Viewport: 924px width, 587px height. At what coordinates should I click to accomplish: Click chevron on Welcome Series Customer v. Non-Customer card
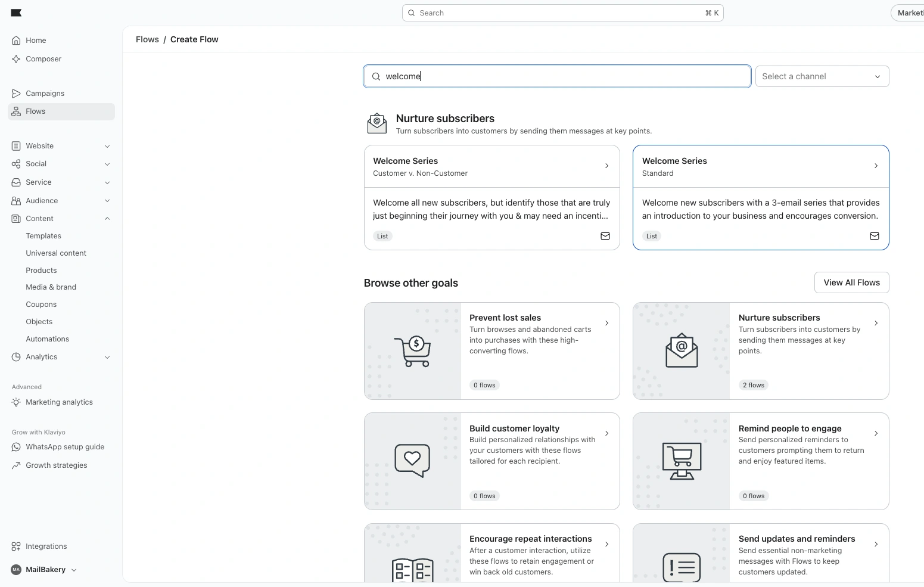tap(606, 166)
